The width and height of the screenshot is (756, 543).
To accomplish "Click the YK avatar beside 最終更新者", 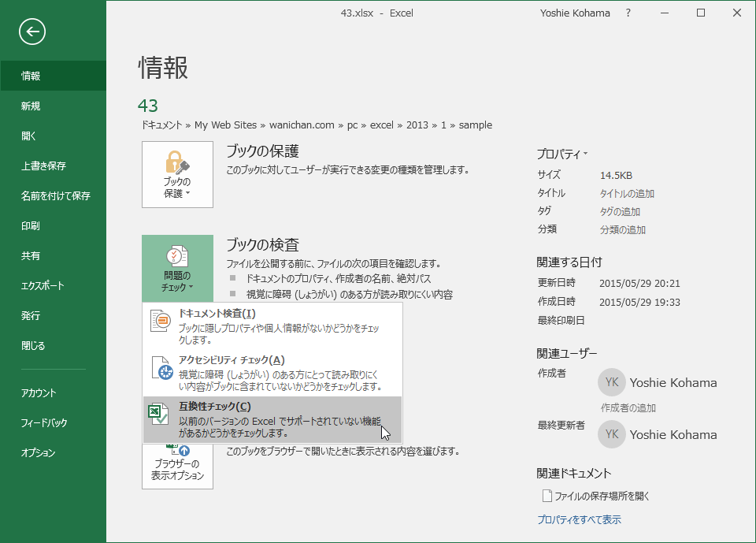I will tap(612, 434).
